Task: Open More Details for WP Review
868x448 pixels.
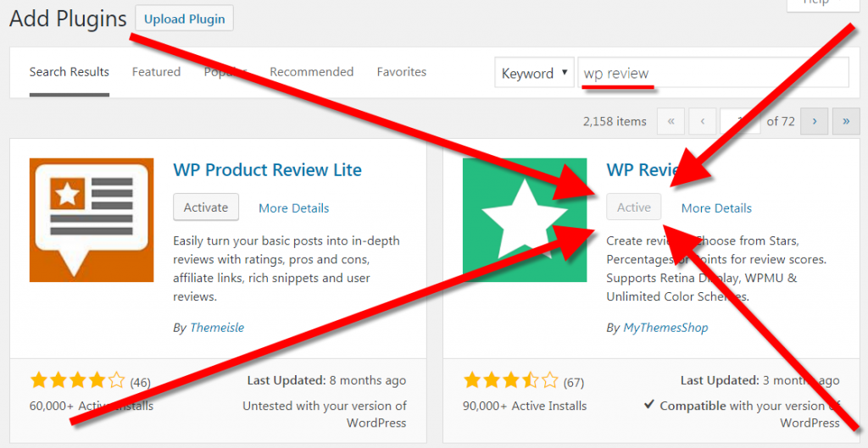Action: coord(716,208)
